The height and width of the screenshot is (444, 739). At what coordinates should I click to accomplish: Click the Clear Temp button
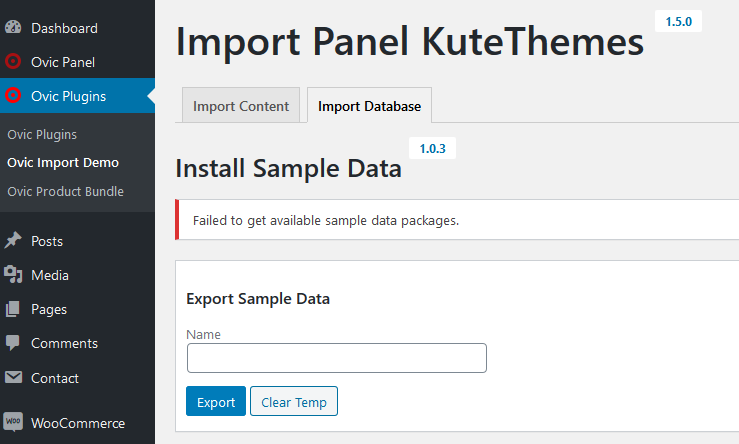pyautogui.click(x=294, y=401)
